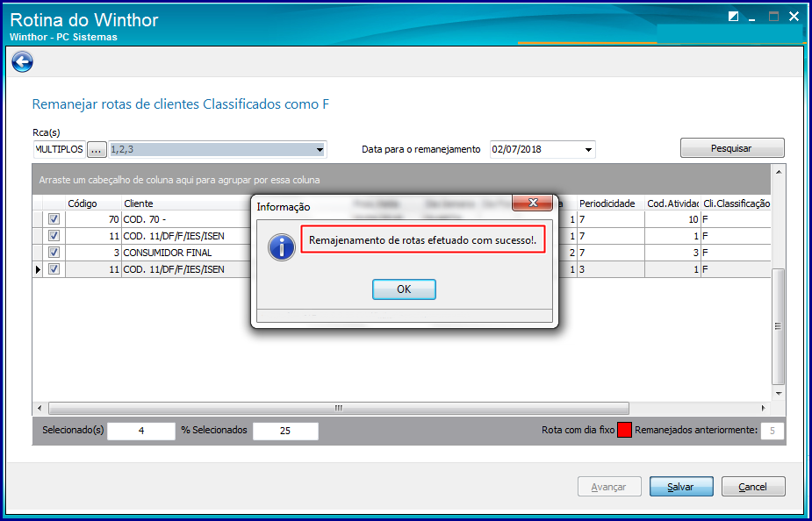Select the CONSUMIDOR FINAL client cell
The height and width of the screenshot is (521, 812).
click(186, 253)
